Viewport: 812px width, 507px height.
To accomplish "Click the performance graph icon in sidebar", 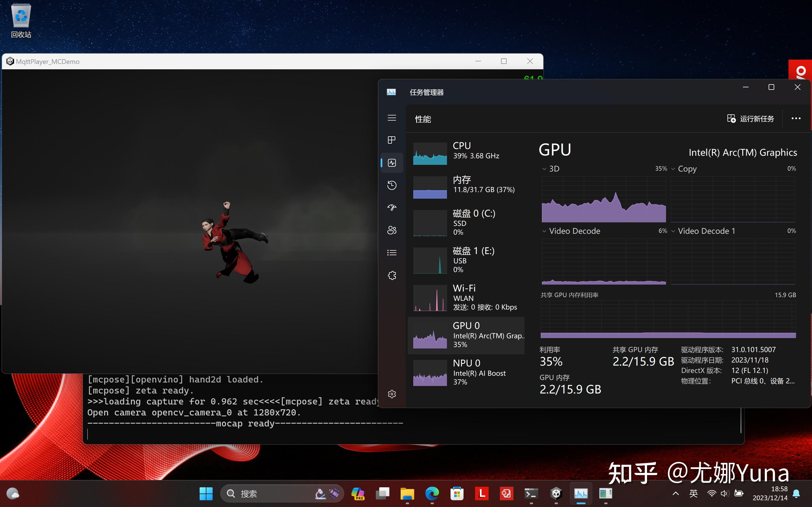I will [x=392, y=162].
